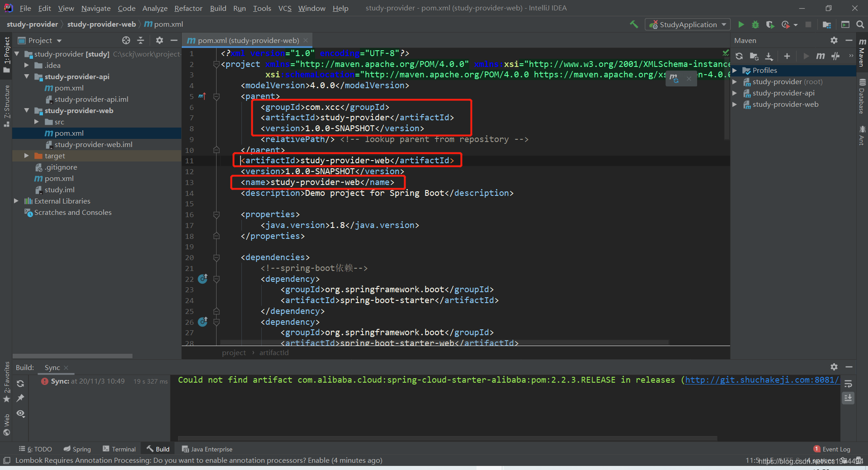Toggle the Project tool window stripe button
This screenshot has width=868, height=470.
[6, 54]
